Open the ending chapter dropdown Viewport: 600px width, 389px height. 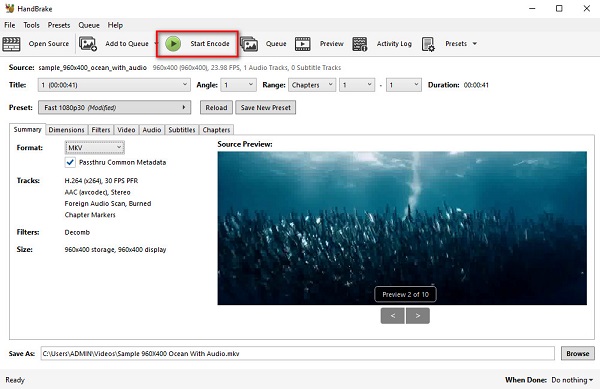click(x=404, y=85)
